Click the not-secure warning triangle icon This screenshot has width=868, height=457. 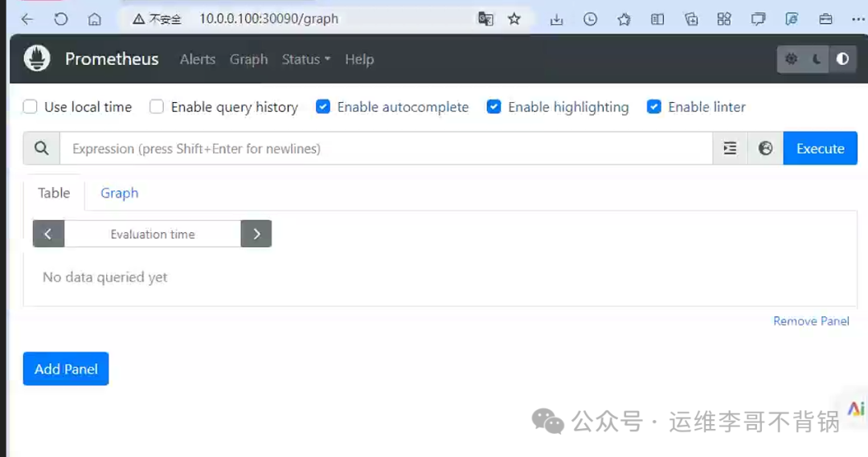[138, 19]
